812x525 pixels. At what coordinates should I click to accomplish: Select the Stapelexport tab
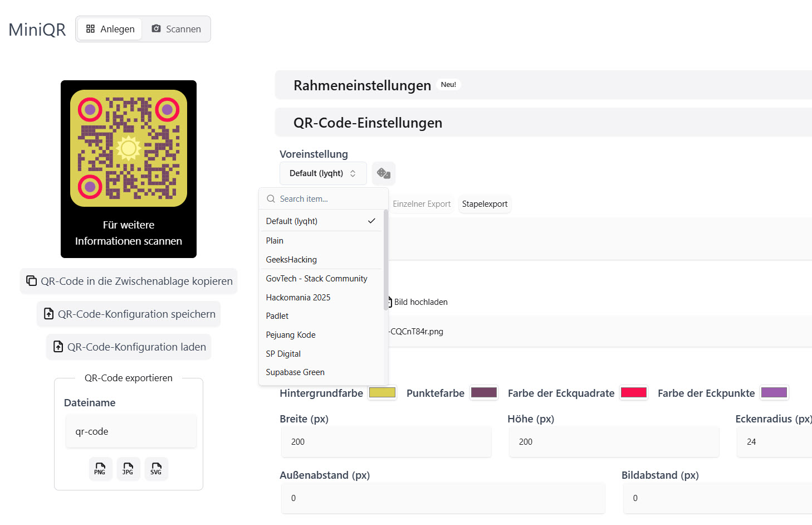click(485, 204)
